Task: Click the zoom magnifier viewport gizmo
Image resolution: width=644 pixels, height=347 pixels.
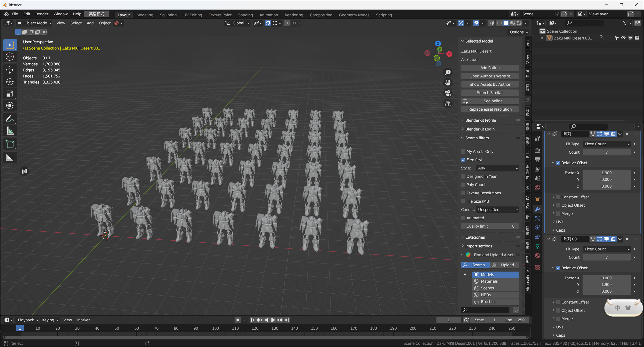Action: [x=448, y=72]
